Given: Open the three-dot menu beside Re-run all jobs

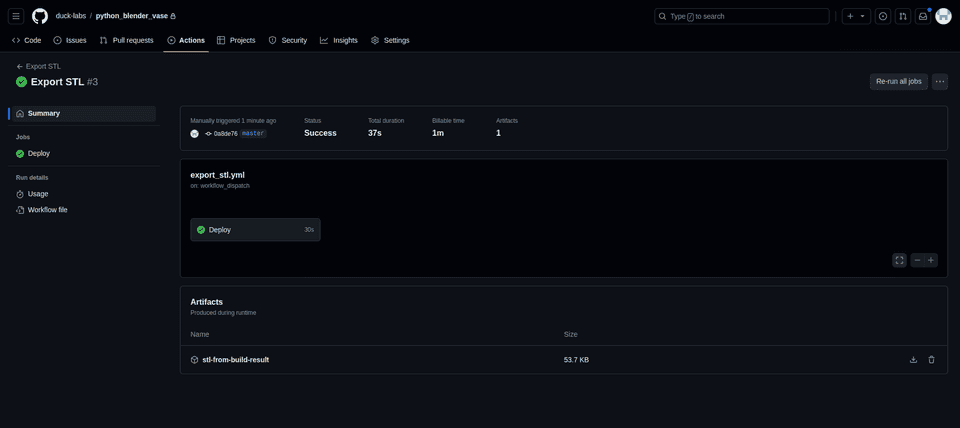Looking at the screenshot, I should coord(939,82).
